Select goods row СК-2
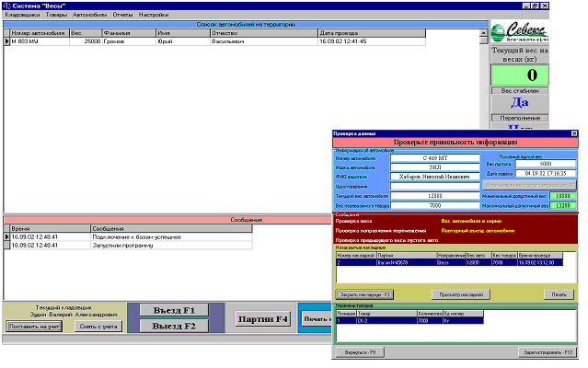Screen dimensions: 588x368 click(409, 321)
